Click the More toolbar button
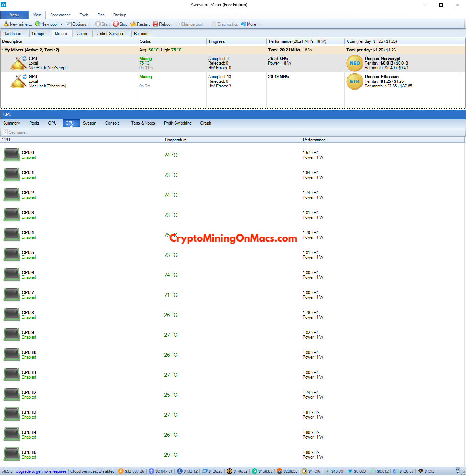Image resolution: width=466 pixels, height=476 pixels. (x=249, y=24)
